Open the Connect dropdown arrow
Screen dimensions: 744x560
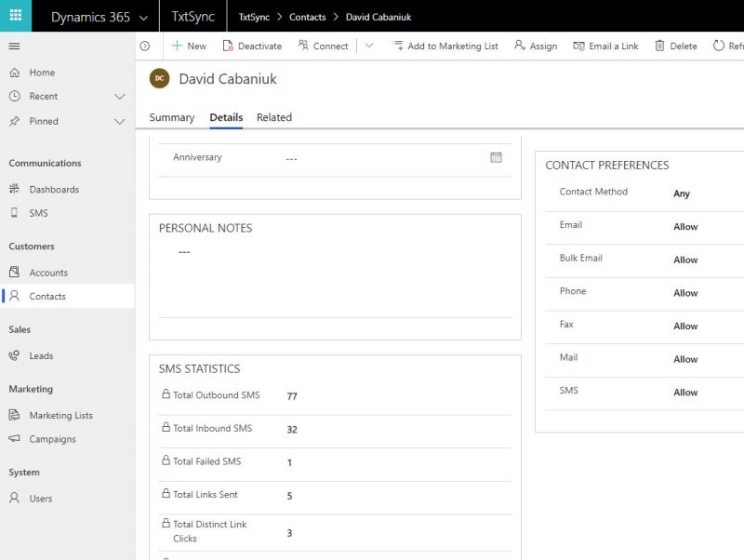[x=369, y=45]
